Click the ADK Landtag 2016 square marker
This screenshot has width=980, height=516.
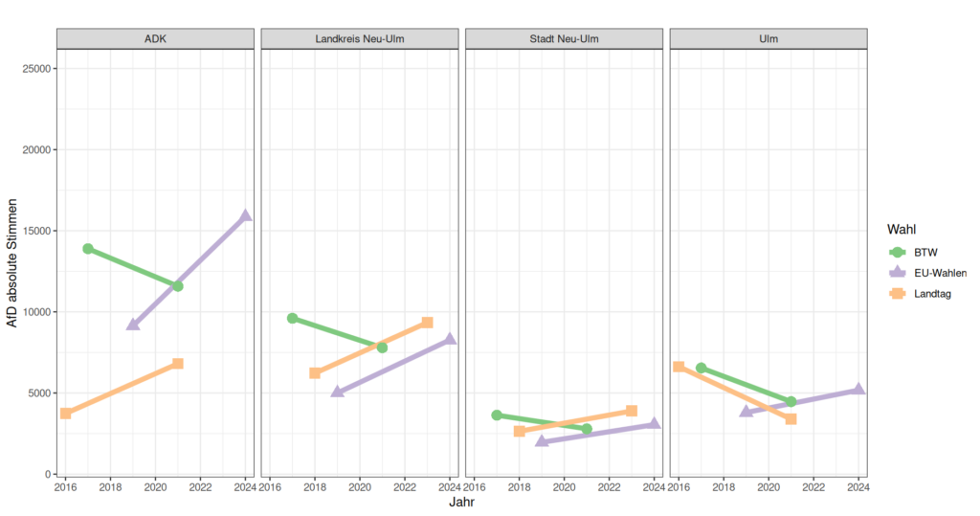[66, 414]
